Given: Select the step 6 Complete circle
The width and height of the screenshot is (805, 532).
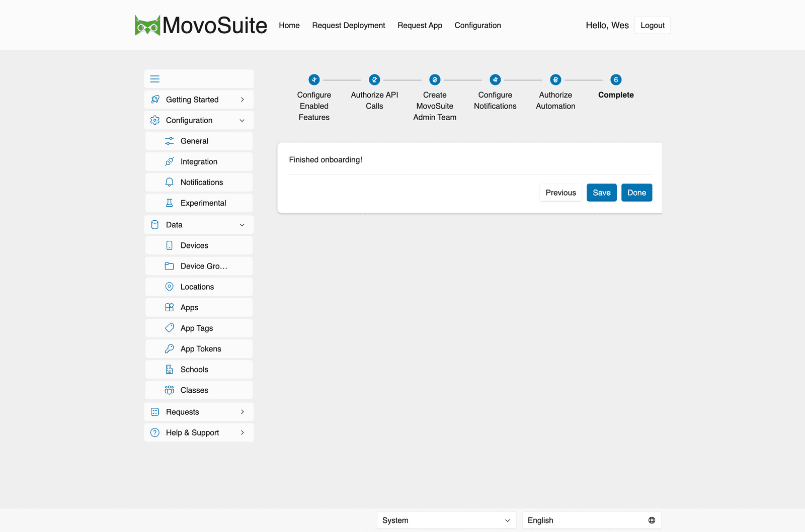Looking at the screenshot, I should pos(616,79).
